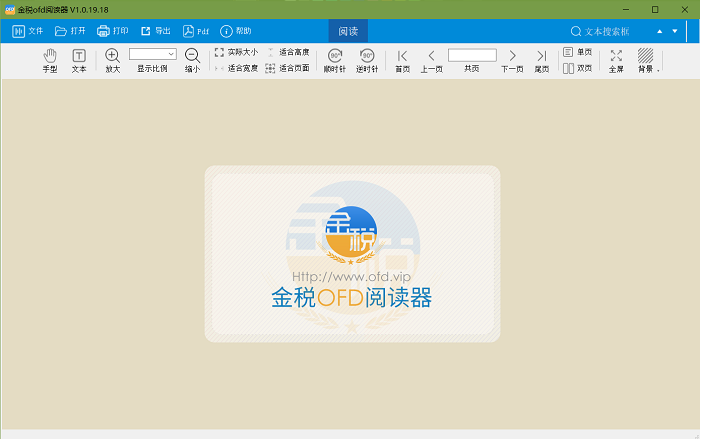Choose 适合高度 fit height
Screen dimensions: 701x440
[x=288, y=52]
